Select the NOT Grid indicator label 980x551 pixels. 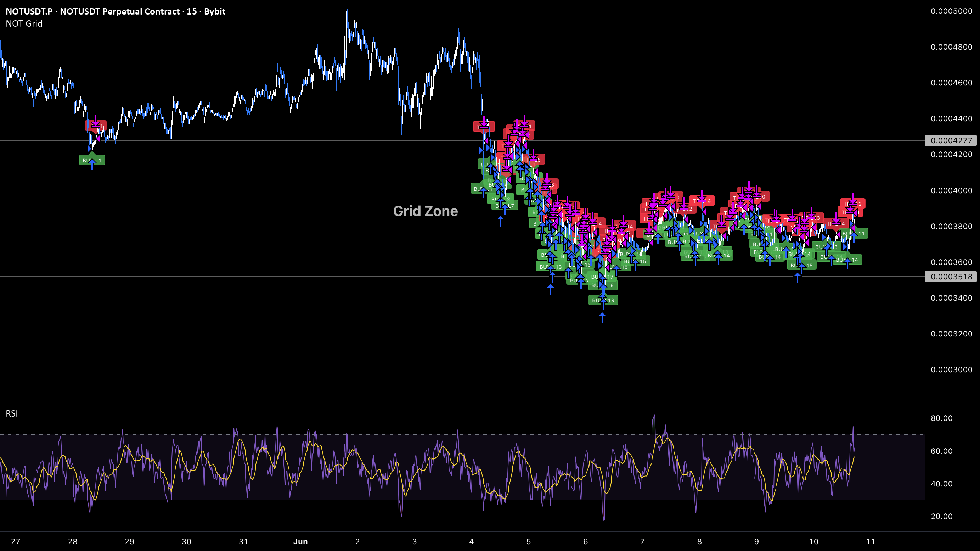pos(24,24)
